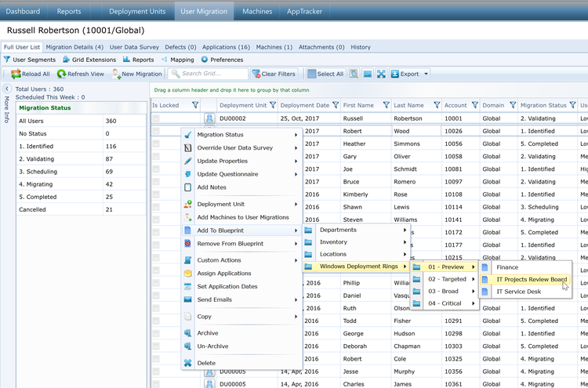The image size is (588, 388).
Task: Click the Finance blueprint document icon
Action: [485, 267]
